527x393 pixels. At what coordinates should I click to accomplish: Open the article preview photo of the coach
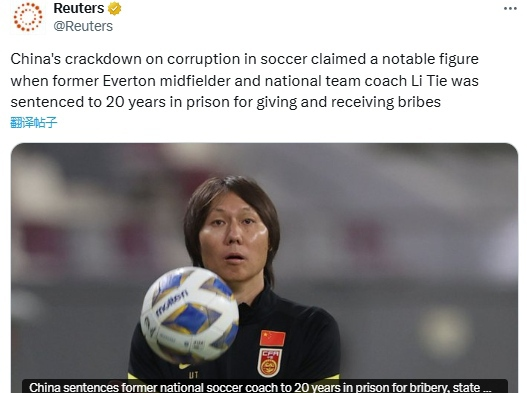coord(264,268)
